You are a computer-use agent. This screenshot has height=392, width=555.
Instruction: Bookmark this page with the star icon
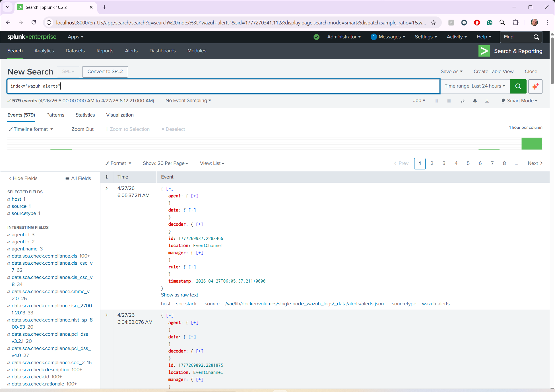[434, 22]
